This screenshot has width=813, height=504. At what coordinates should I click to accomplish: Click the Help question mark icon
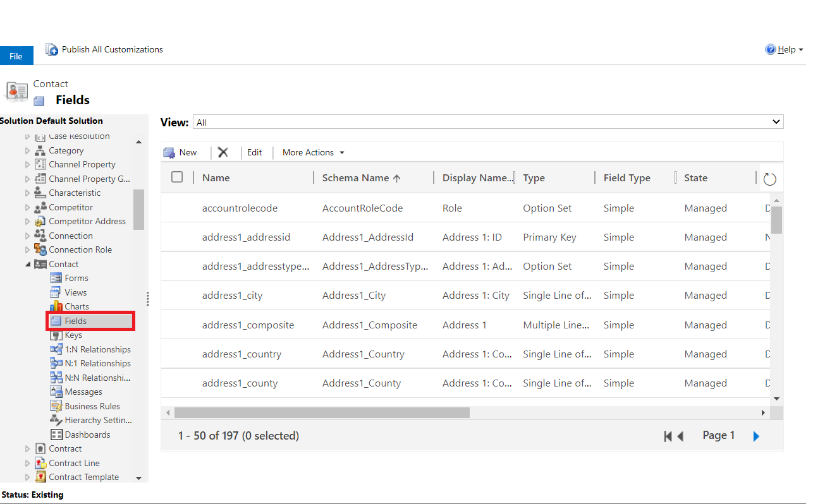pyautogui.click(x=770, y=49)
